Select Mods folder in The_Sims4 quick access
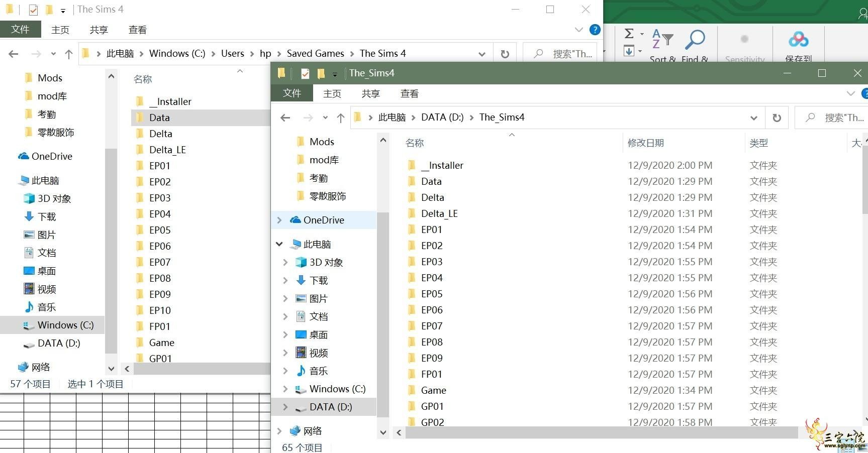The height and width of the screenshot is (453, 868). [x=322, y=142]
